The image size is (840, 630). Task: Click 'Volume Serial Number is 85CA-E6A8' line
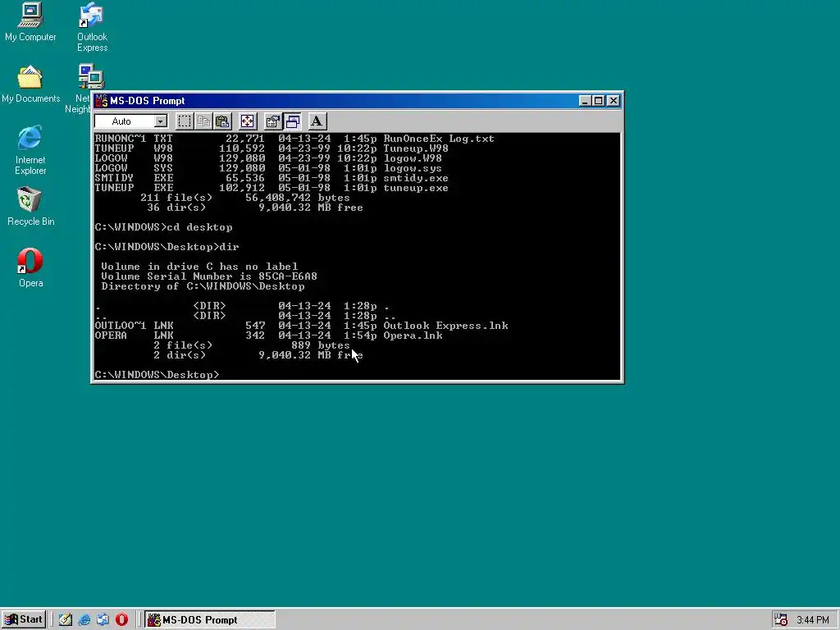(x=209, y=276)
